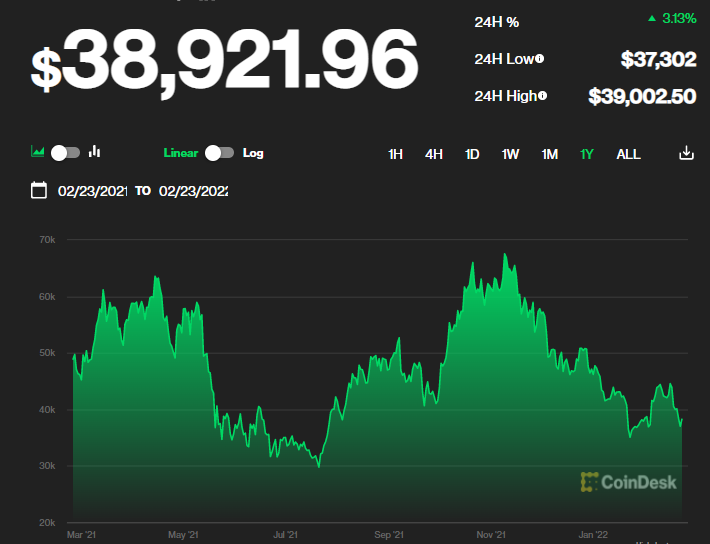710x544 pixels.
Task: Click the $37,302 low value
Action: click(x=658, y=59)
